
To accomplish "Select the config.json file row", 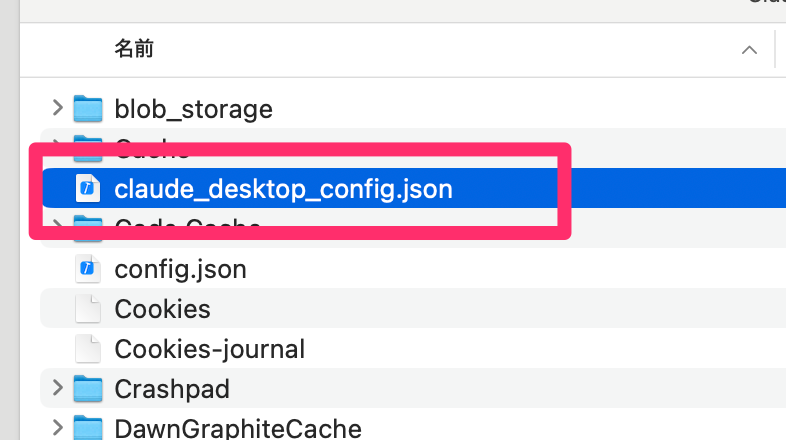I will [413, 269].
